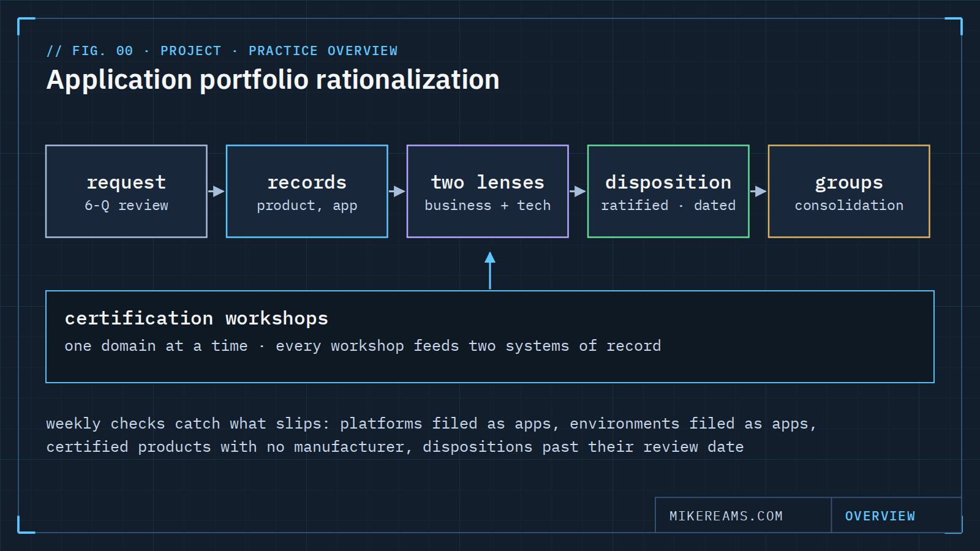Screen dimensions: 980x551
Task: Click the '6-Q review' caption
Action: [126, 206]
